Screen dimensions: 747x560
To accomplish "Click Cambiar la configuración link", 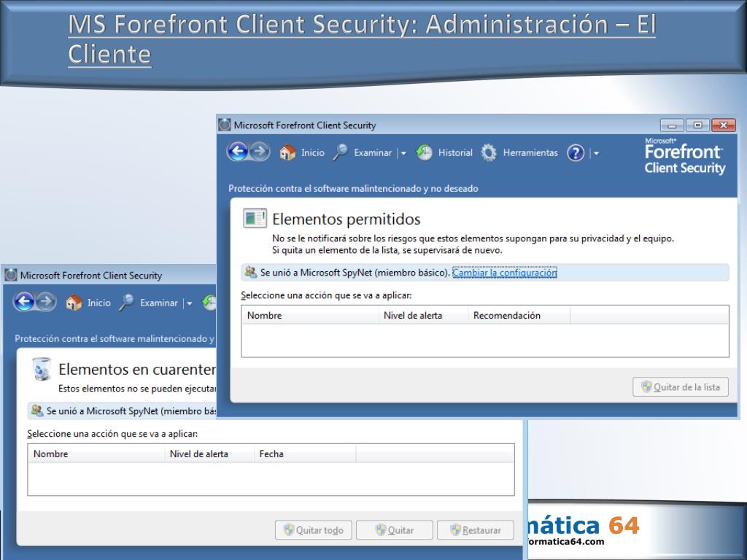I will point(505,273).
